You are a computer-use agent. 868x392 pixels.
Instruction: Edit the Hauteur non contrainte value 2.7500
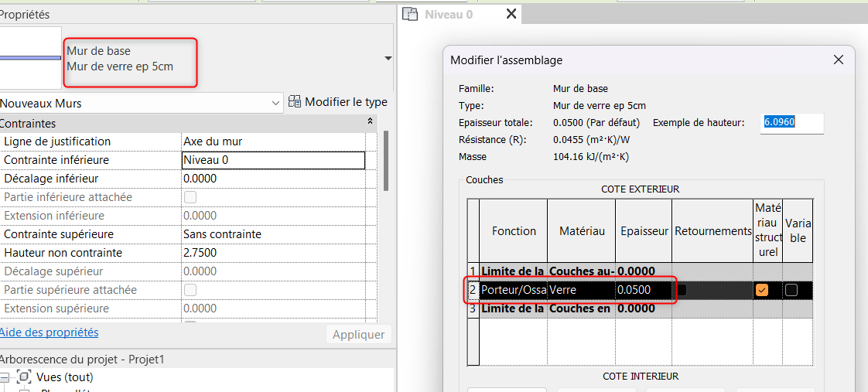coord(273,253)
